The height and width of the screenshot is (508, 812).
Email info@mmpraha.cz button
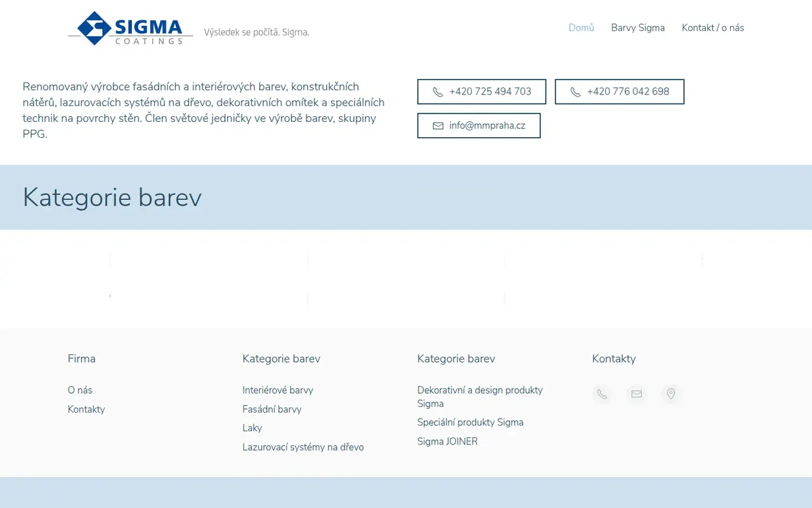[x=479, y=125]
